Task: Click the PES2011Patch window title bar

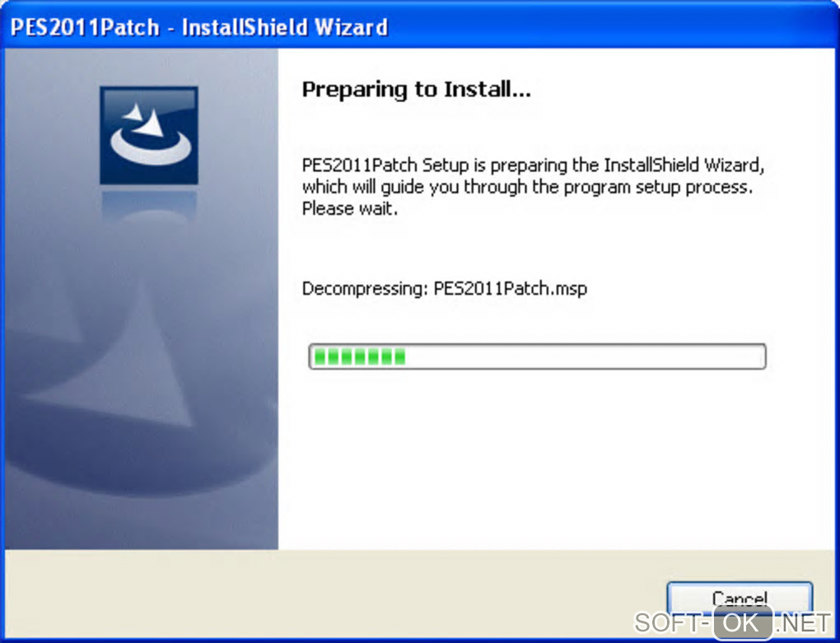Action: click(420, 26)
